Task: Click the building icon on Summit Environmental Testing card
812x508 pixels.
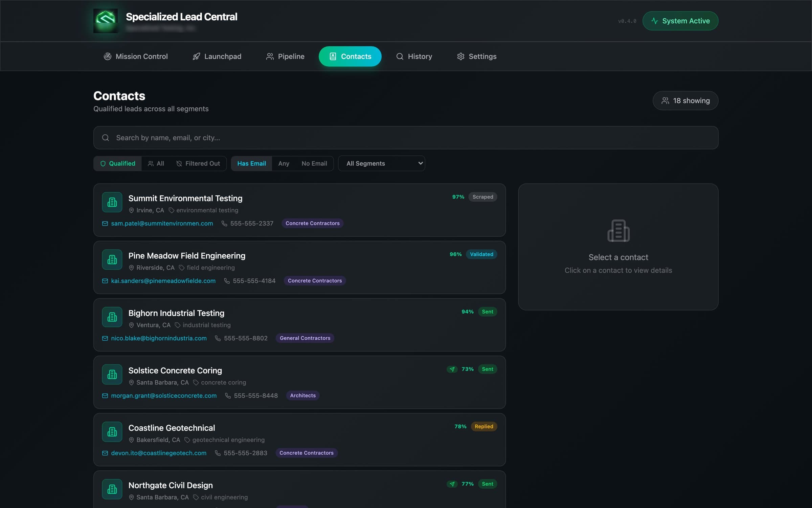Action: tap(112, 202)
